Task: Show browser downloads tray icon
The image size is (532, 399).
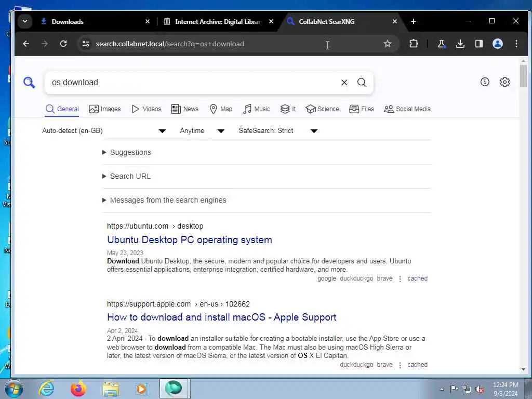Action: (x=460, y=44)
